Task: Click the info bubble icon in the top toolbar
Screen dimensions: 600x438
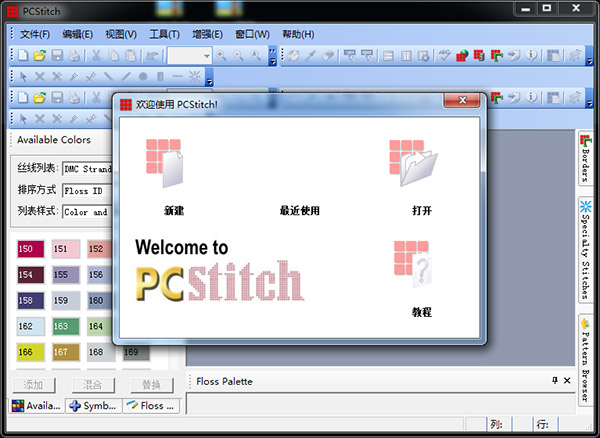Action: pos(532,56)
